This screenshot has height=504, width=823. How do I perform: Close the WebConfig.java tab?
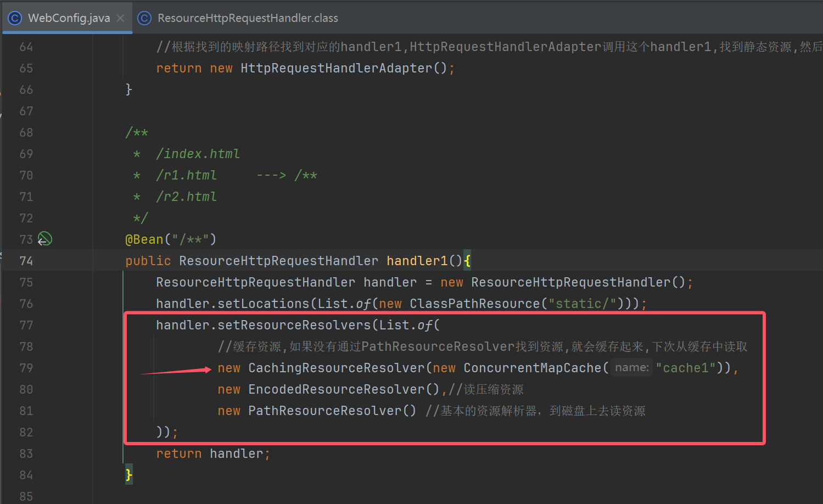[120, 18]
